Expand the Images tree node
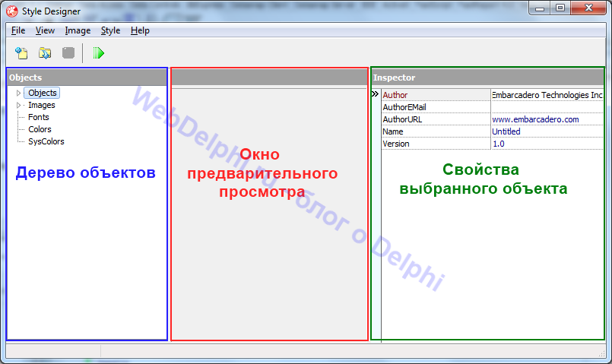Screen dimensions: 612x364 (18, 105)
